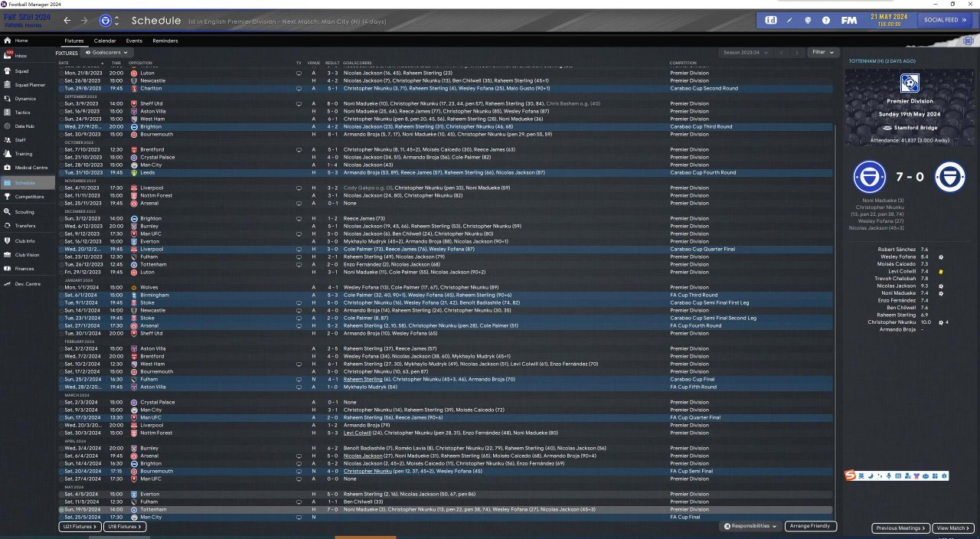Open Training from the sidebar
This screenshot has height=539, width=980.
[x=28, y=154]
